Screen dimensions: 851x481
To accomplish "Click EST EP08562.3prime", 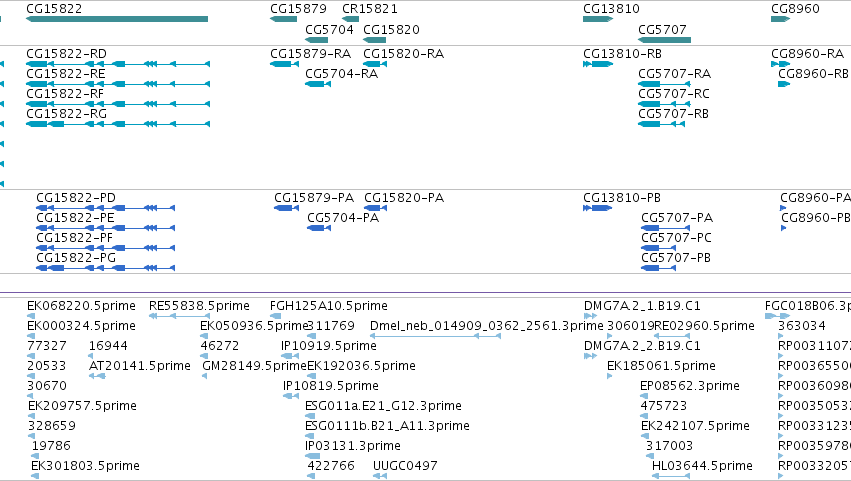I will tap(644, 396).
